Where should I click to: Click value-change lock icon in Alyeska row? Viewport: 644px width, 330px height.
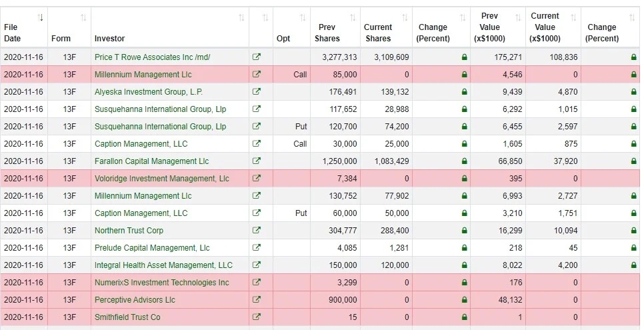pos(633,91)
